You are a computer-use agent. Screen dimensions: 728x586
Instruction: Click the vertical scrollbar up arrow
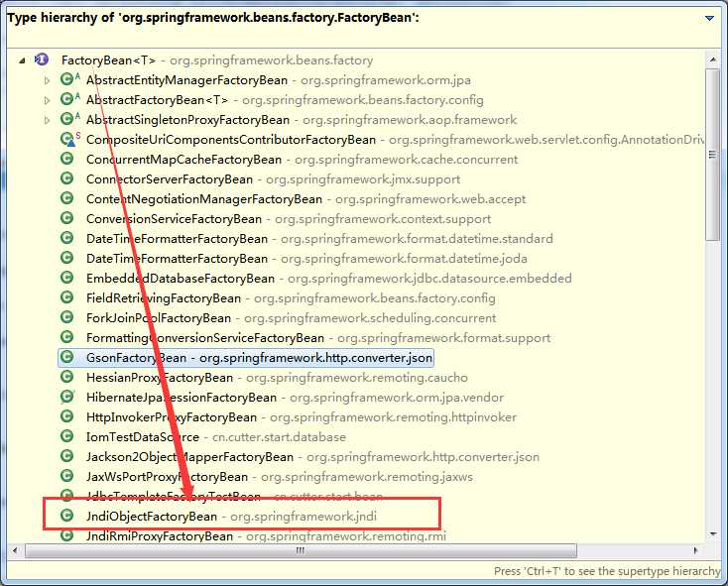tap(713, 59)
